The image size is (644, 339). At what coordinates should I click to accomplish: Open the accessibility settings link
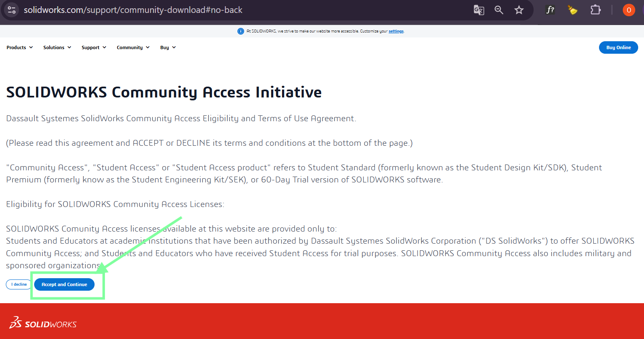(x=396, y=31)
